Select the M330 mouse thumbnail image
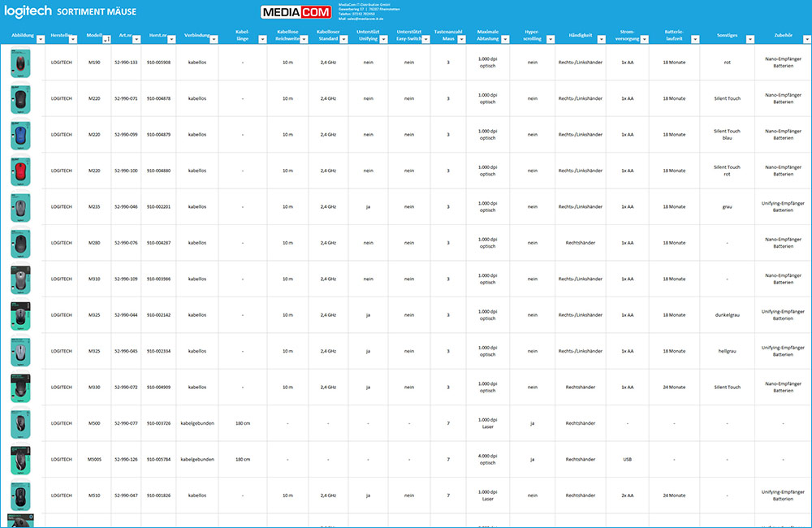The width and height of the screenshot is (812, 528). [x=21, y=387]
